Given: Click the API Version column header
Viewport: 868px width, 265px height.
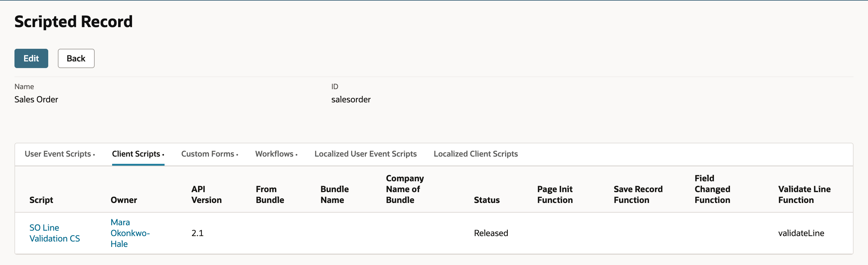Looking at the screenshot, I should coord(206,195).
